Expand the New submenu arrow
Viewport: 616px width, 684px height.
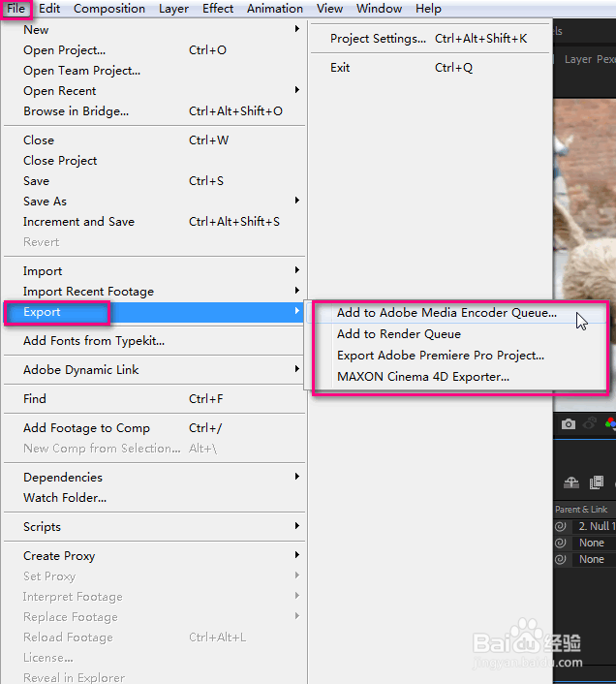[x=297, y=29]
